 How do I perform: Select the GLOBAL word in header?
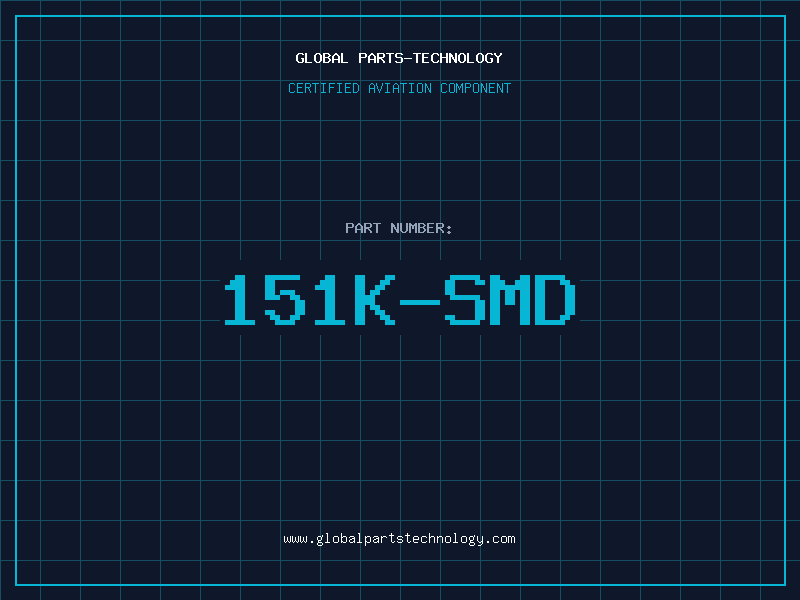click(321, 58)
